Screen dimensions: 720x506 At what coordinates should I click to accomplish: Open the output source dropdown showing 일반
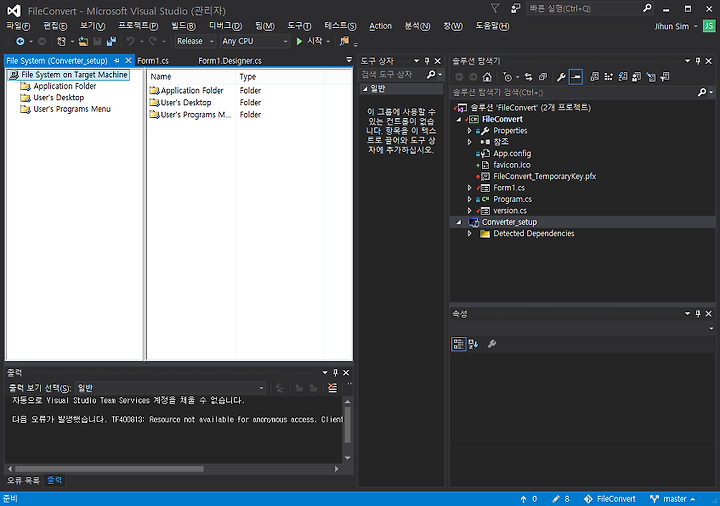(170, 388)
